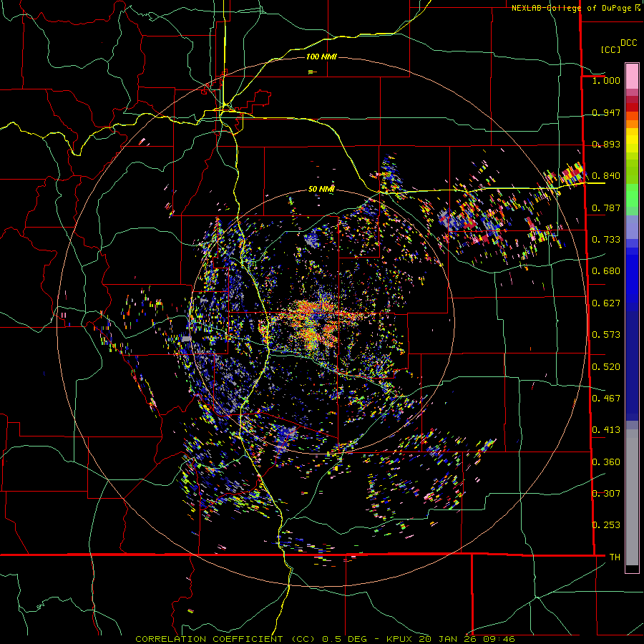Viewport: 644px width, 644px height.
Task: Select the 1.000 scale value
Action: pos(606,80)
